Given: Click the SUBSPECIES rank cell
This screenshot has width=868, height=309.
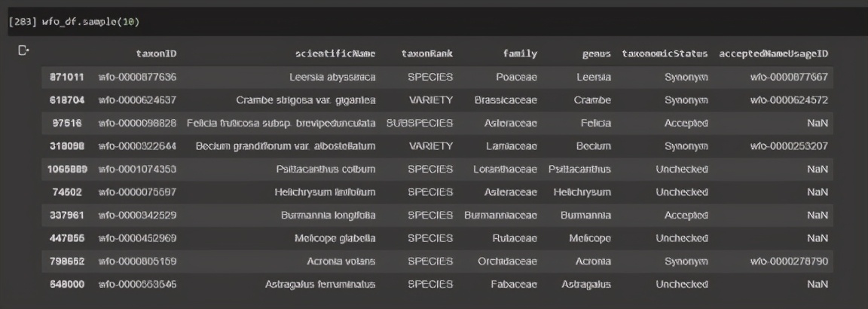Looking at the screenshot, I should tap(420, 123).
